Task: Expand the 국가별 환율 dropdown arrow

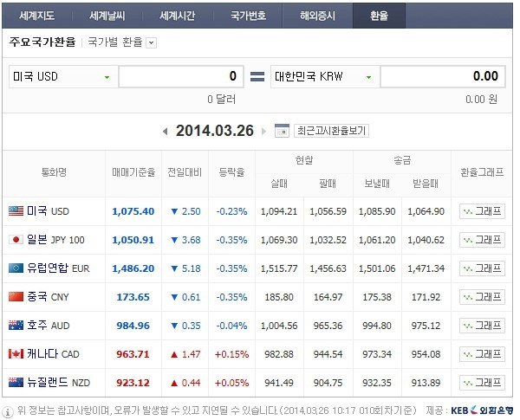Action: 151,42
